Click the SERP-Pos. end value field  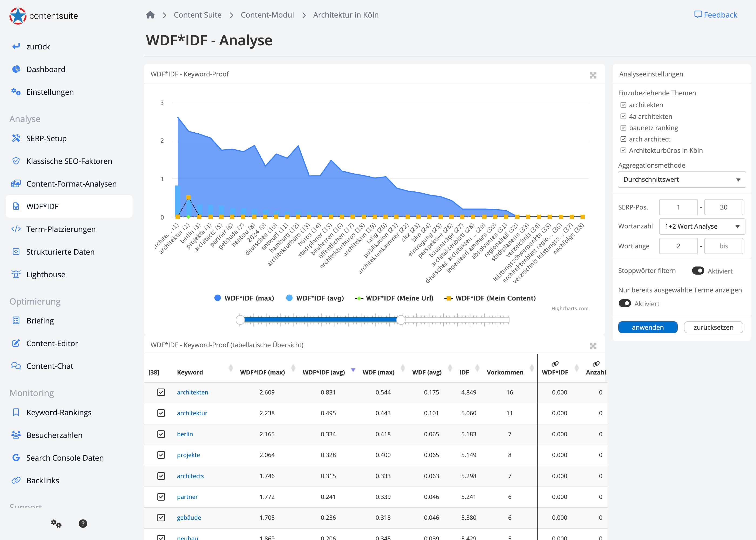coord(723,207)
